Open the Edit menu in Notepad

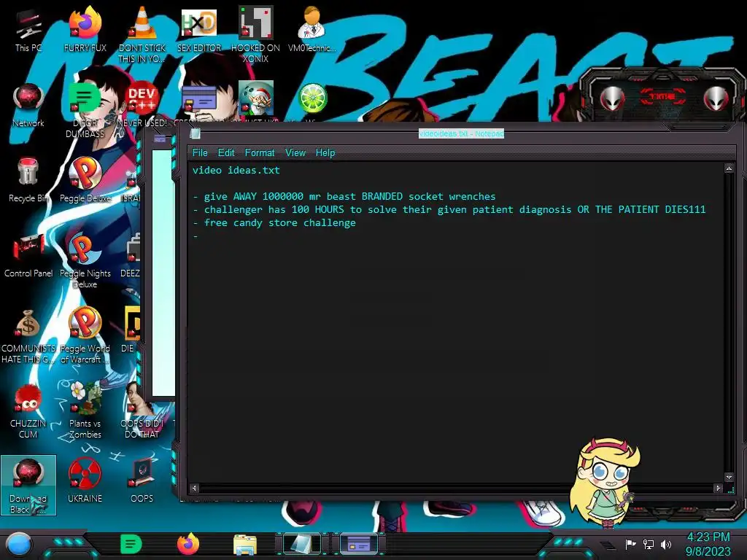[x=226, y=153]
